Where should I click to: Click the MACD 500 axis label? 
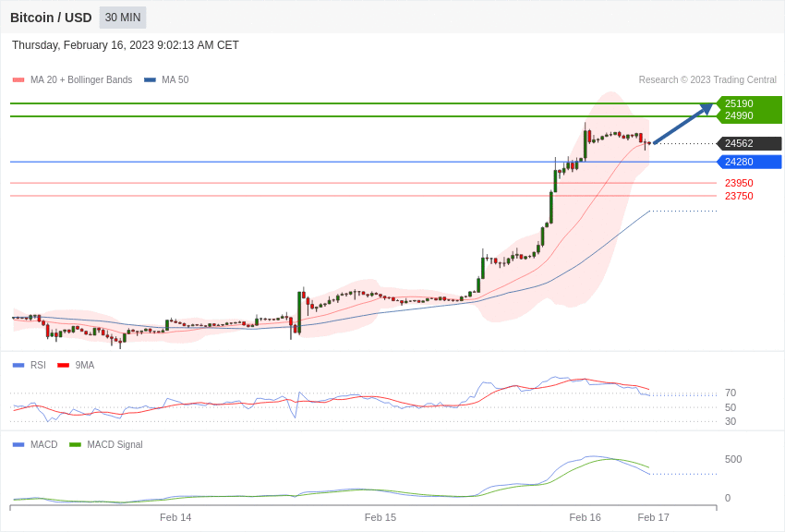pos(733,459)
